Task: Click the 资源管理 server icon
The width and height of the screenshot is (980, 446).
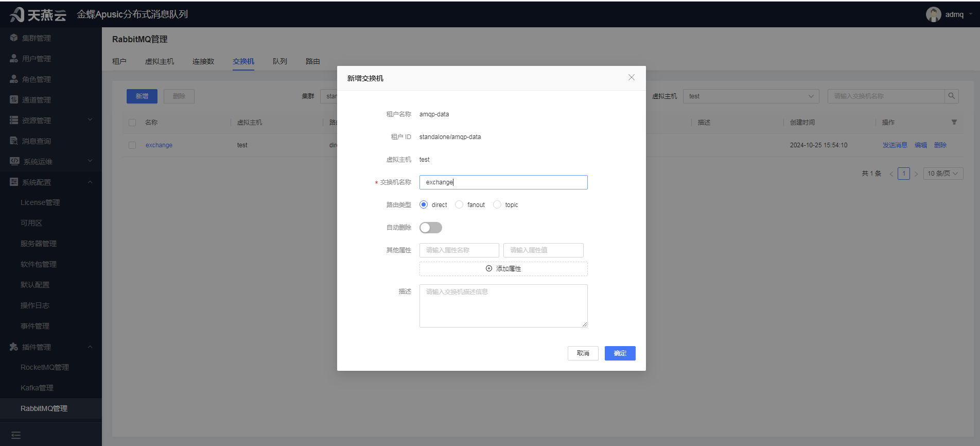Action: point(14,120)
